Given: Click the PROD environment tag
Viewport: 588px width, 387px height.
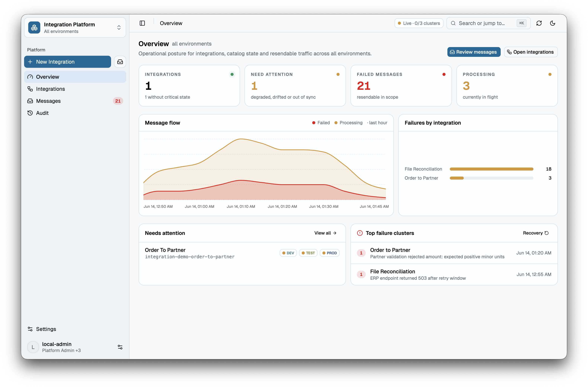Looking at the screenshot, I should coord(330,253).
